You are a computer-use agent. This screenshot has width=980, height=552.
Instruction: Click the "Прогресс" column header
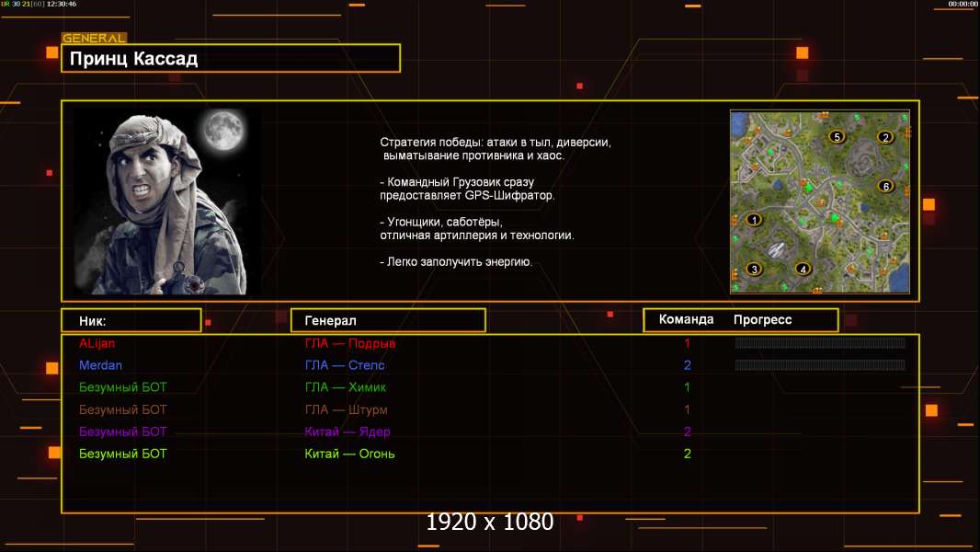(x=762, y=320)
